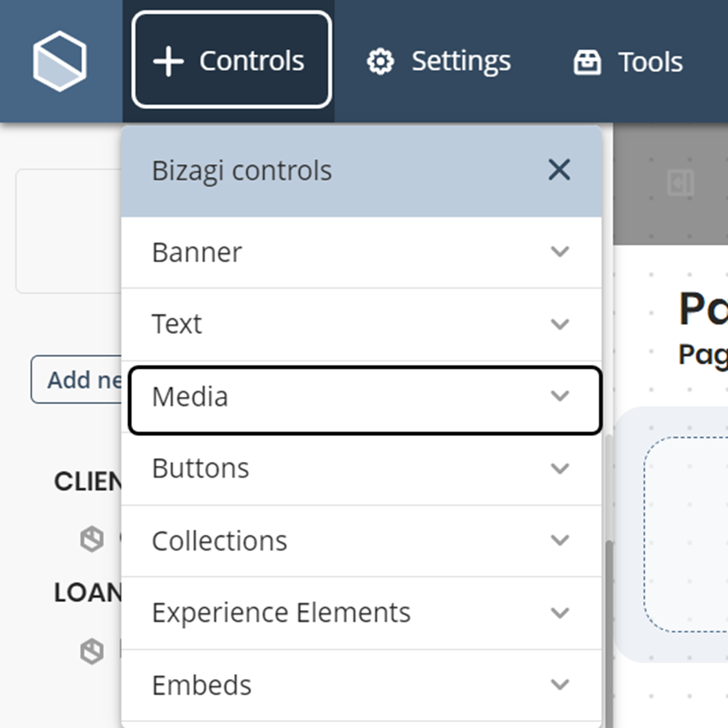Close the Bizagi controls panel
Image resolution: width=728 pixels, height=728 pixels.
559,169
